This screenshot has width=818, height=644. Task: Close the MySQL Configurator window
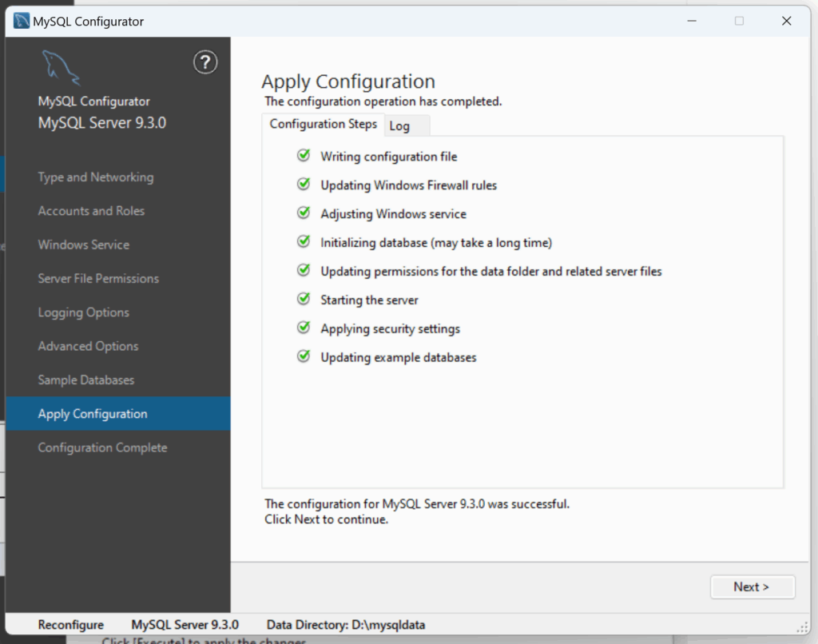click(786, 22)
